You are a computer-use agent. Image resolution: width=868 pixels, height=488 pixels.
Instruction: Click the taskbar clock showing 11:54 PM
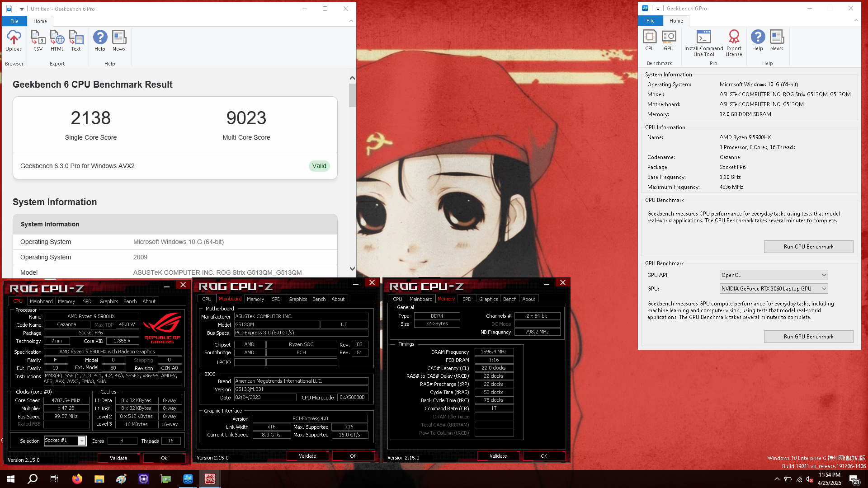830,479
